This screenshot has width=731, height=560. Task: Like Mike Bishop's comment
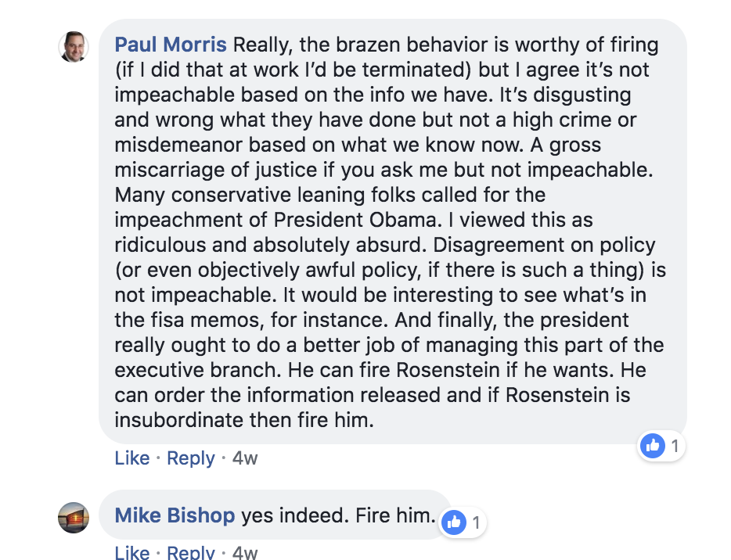click(x=131, y=552)
